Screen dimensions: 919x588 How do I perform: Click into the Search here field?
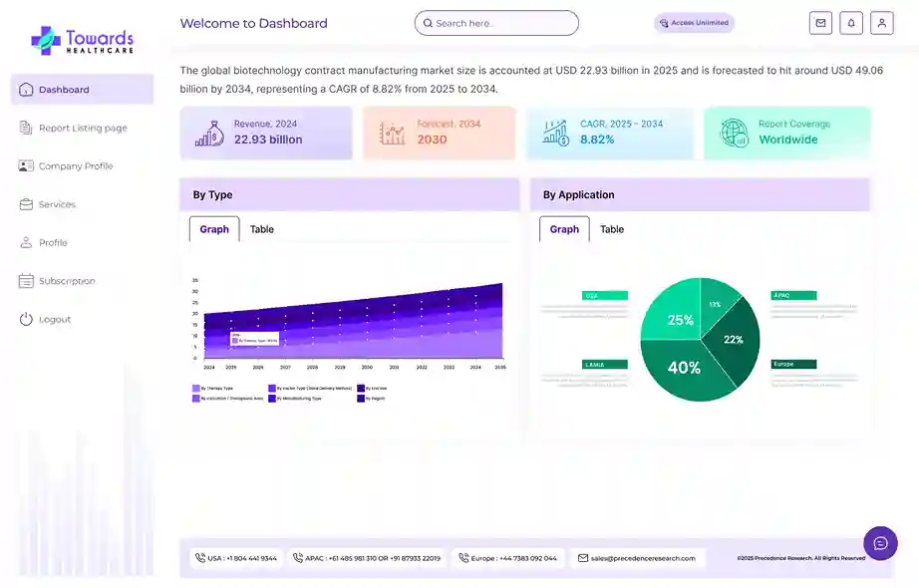pyautogui.click(x=496, y=23)
